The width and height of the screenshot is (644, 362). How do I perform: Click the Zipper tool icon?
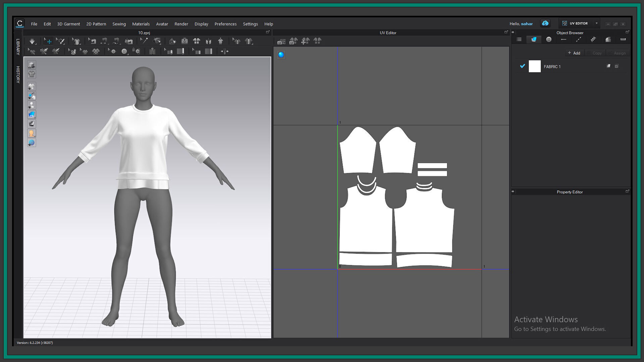point(152,51)
